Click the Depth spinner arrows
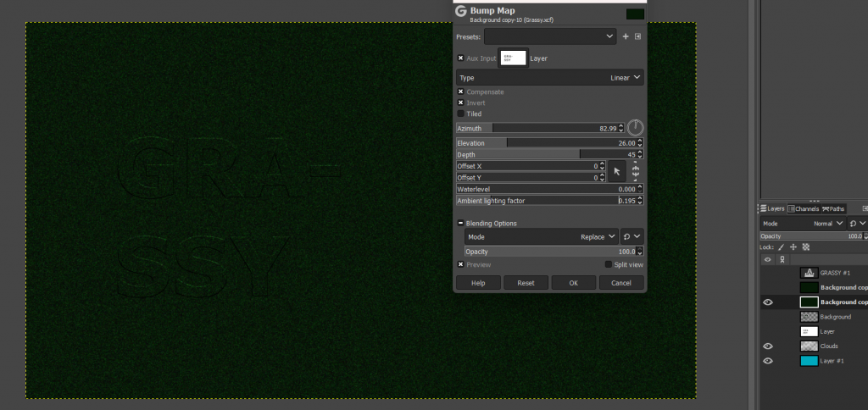Image resolution: width=868 pixels, height=410 pixels. pos(640,154)
